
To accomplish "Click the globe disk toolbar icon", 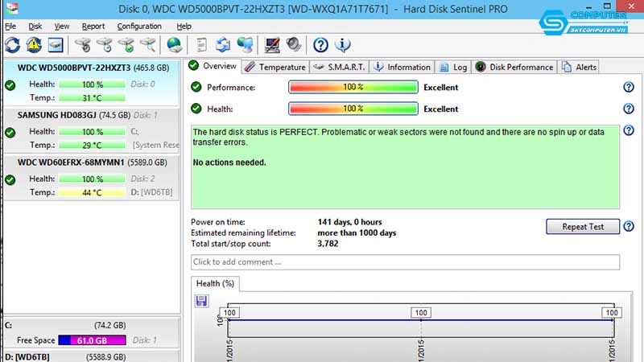I will [x=174, y=45].
